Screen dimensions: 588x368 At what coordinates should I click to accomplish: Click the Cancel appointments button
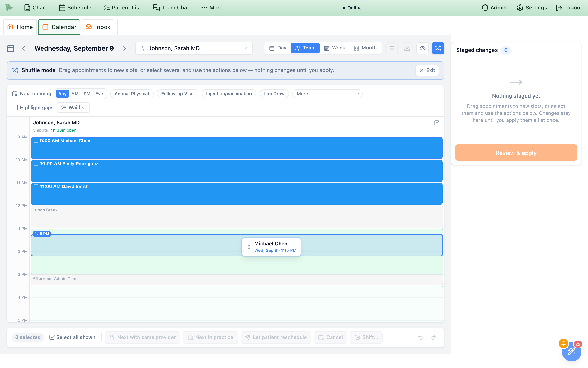point(331,337)
